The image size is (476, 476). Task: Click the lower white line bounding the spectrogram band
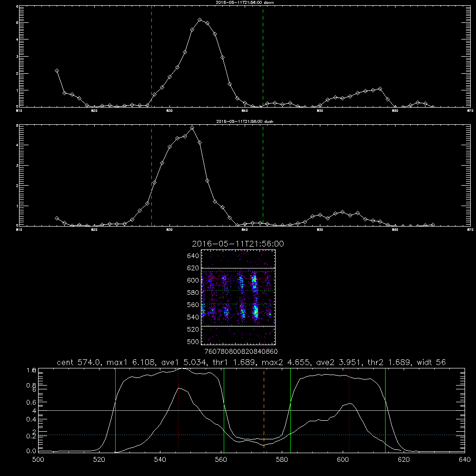(238, 327)
